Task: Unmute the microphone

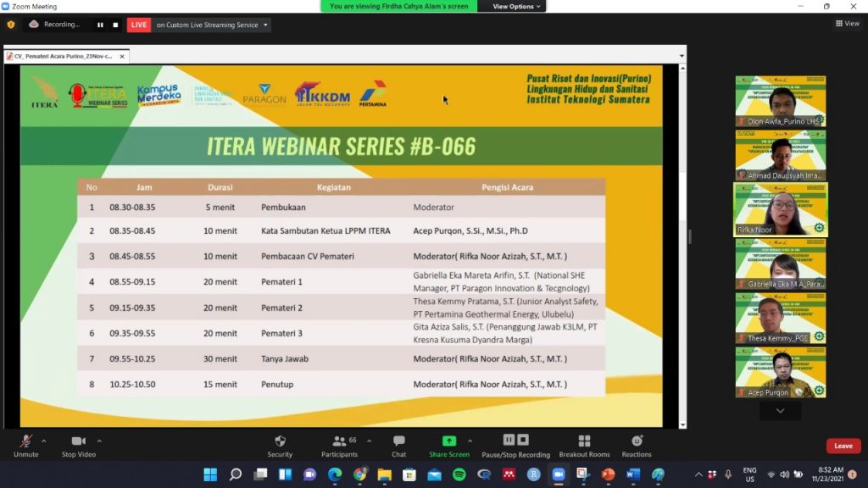Action: [26, 446]
